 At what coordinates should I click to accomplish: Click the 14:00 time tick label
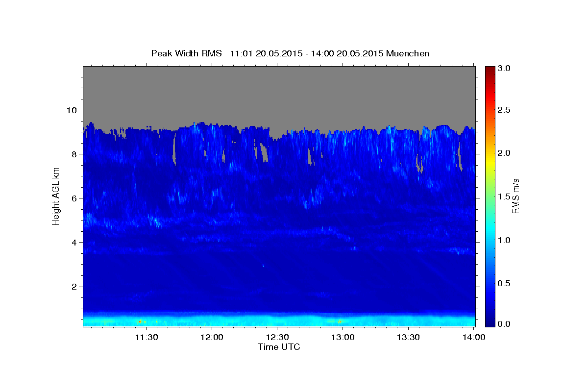(x=474, y=337)
